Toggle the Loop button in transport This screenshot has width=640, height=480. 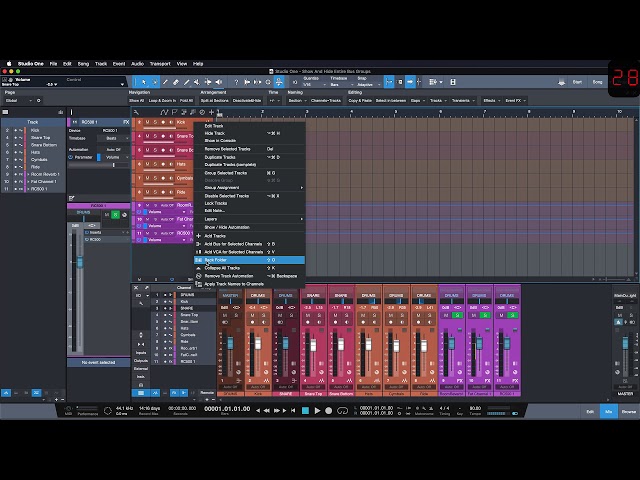[x=342, y=411]
